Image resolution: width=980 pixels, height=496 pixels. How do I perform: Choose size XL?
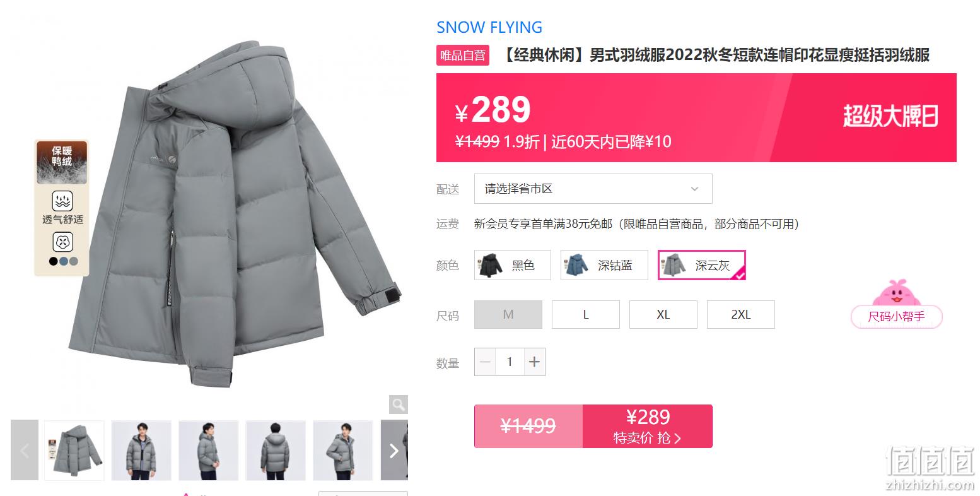tap(663, 314)
